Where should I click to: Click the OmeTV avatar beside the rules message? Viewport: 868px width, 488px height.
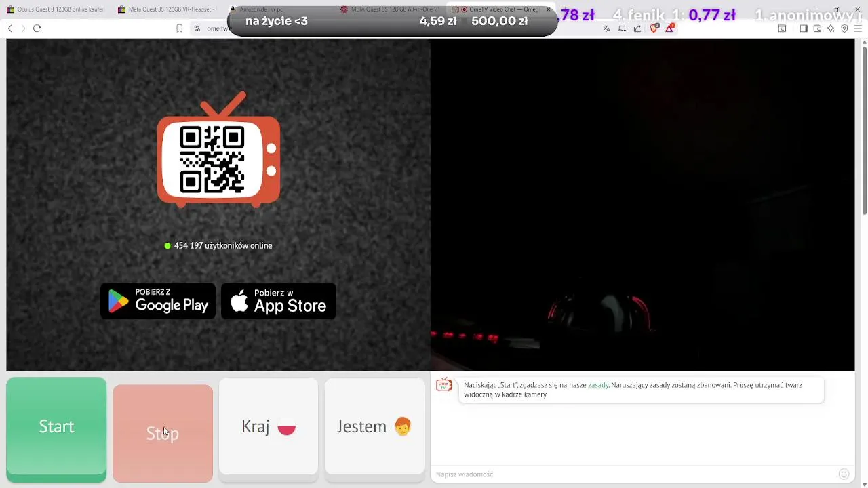(x=444, y=385)
